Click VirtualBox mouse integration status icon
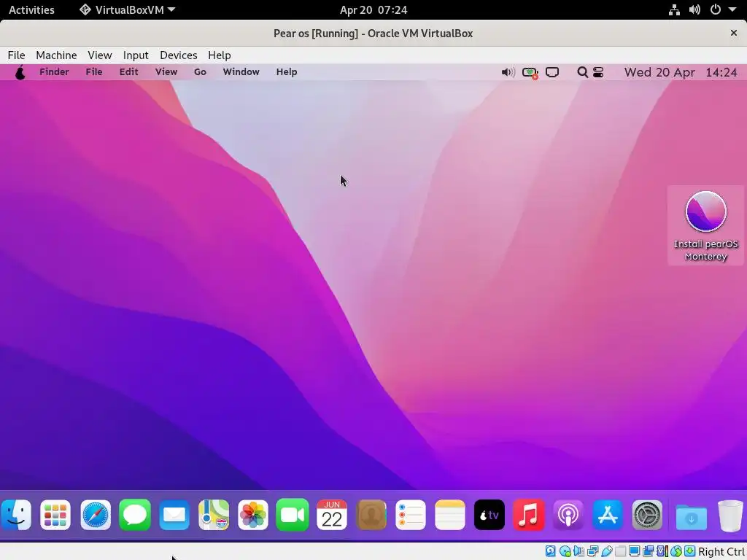 [x=676, y=551]
